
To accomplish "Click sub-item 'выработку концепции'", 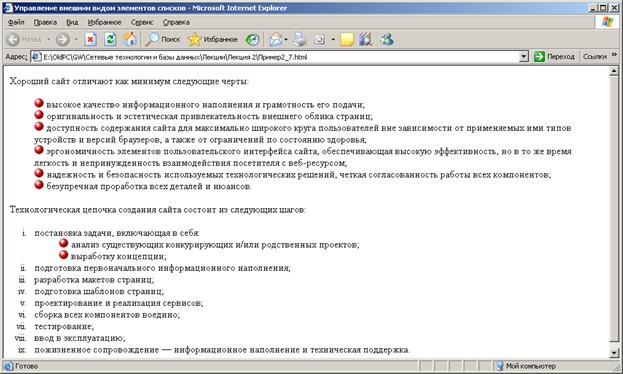I will pos(118,256).
